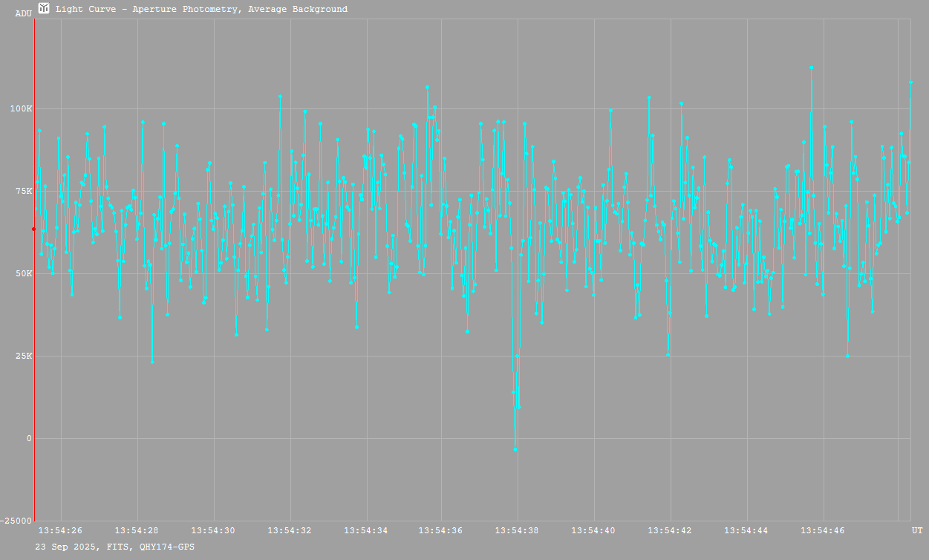Viewport: 929px width, 560px height.
Task: Select the lowest data point in the deep dip
Action: click(x=515, y=449)
